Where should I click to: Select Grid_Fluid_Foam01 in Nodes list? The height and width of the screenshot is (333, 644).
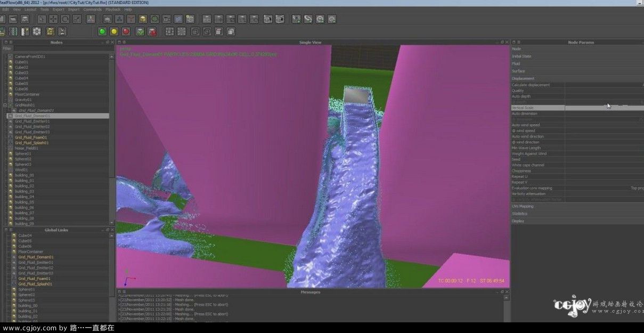(x=30, y=137)
